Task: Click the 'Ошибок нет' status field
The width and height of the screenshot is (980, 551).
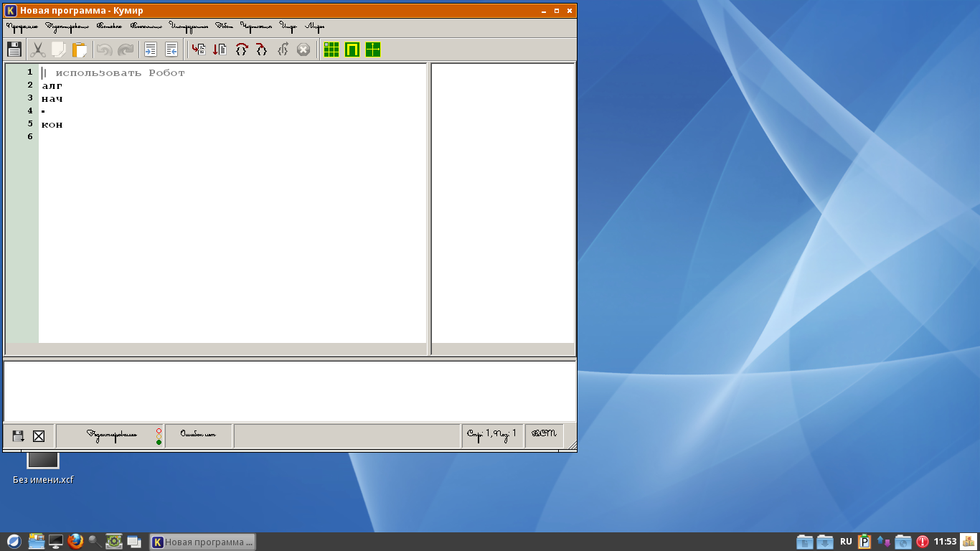Action: (x=199, y=435)
